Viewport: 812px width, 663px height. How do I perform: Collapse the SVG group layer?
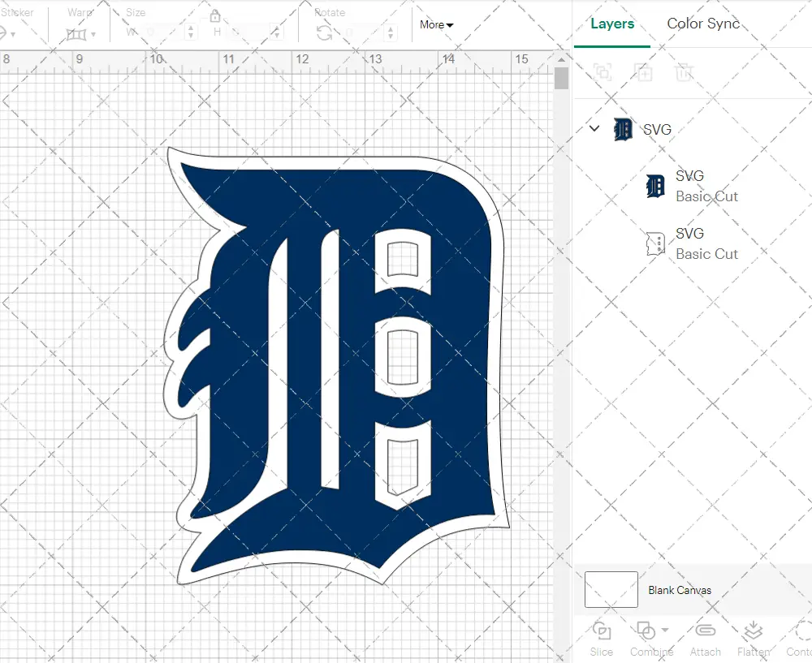click(594, 128)
